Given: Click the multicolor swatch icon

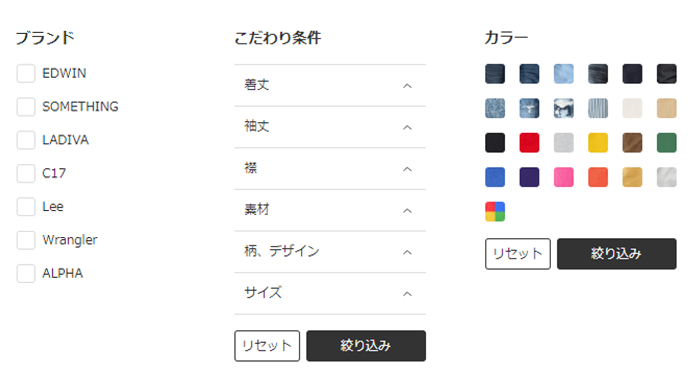Looking at the screenshot, I should pos(495,212).
